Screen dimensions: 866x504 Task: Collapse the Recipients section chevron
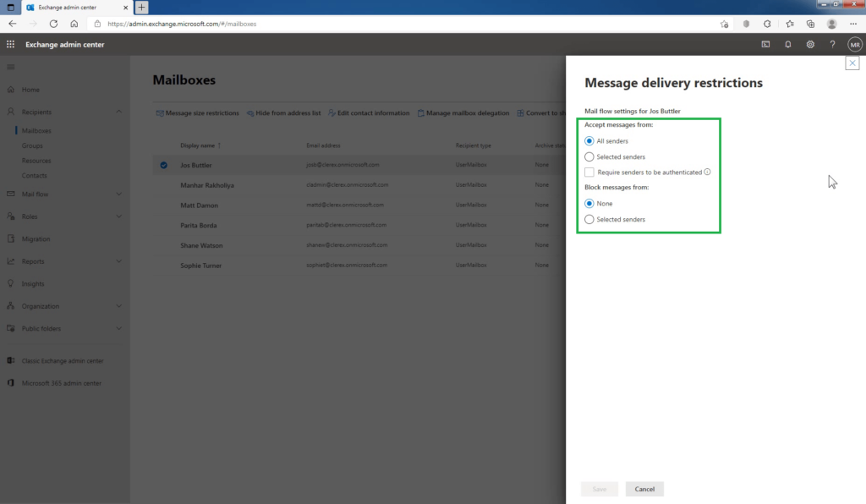[118, 112]
